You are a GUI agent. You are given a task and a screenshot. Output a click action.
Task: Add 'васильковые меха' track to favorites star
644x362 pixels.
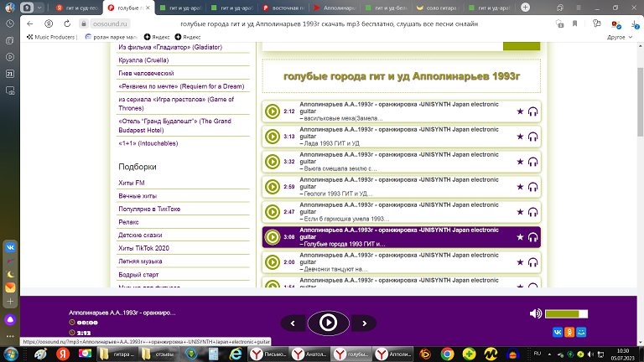click(520, 111)
